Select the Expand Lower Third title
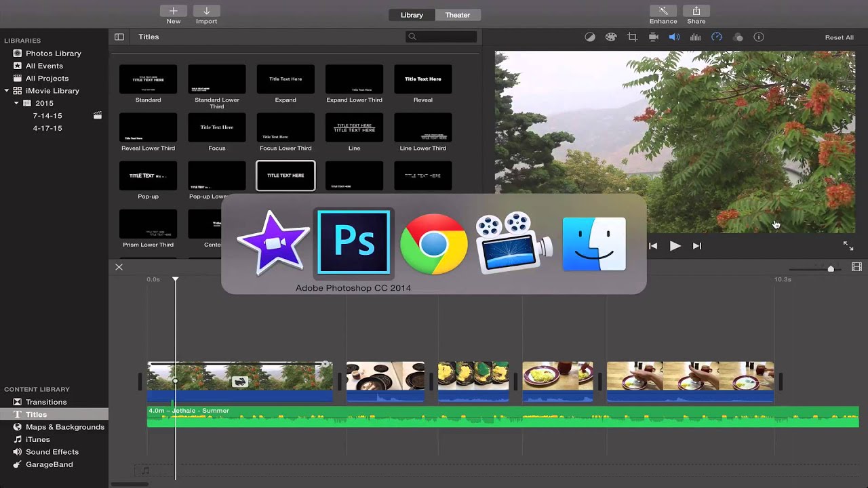Image resolution: width=868 pixels, height=488 pixels. click(354, 79)
